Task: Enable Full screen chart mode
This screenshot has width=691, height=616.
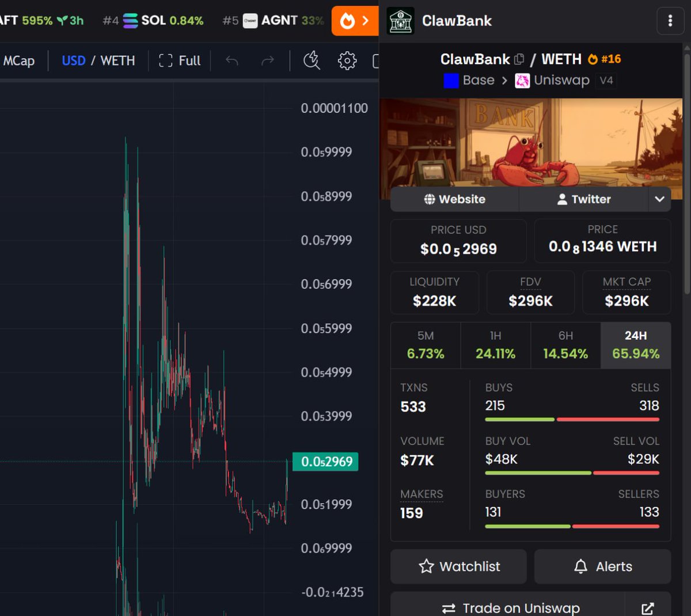Action: tap(179, 60)
